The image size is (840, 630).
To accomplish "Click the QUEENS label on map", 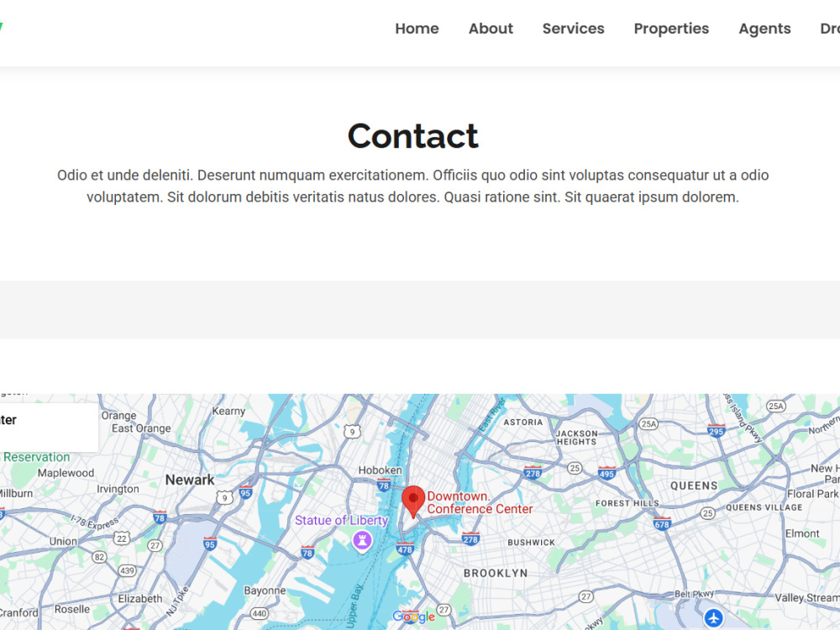I will pos(694,486).
